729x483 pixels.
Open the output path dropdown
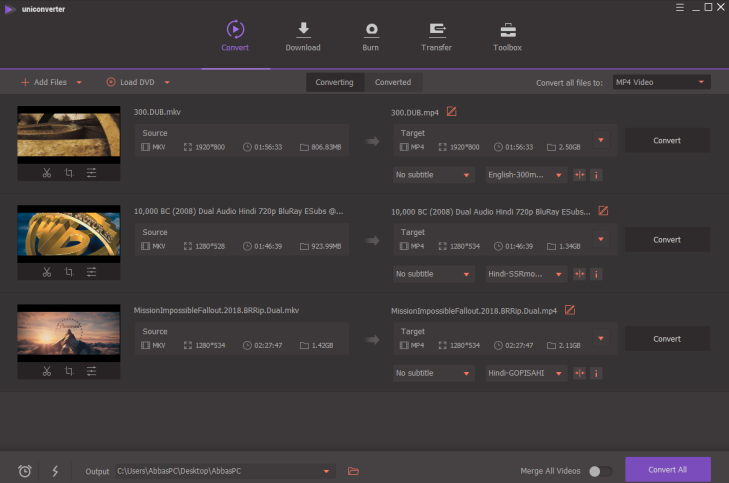point(326,471)
